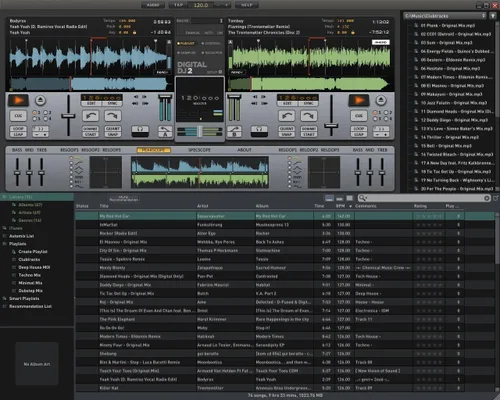
Task: Click the crossfader assign A button
Action: pyautogui.click(x=165, y=132)
